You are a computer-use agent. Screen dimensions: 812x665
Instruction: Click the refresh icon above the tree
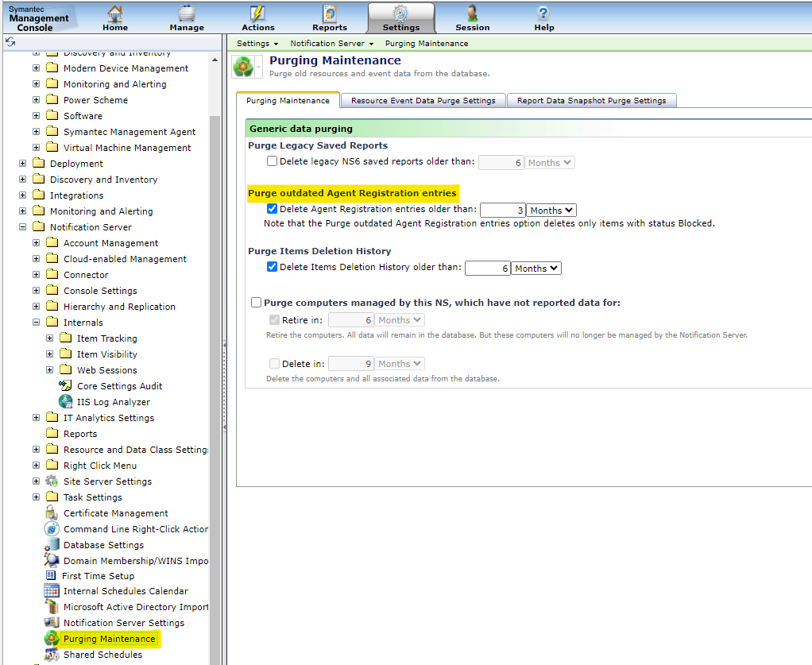tap(10, 41)
